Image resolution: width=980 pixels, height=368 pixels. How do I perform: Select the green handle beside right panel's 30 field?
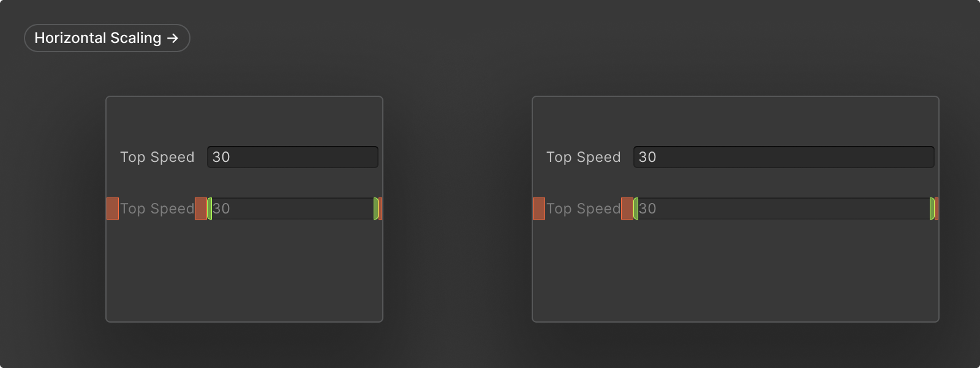pos(636,209)
